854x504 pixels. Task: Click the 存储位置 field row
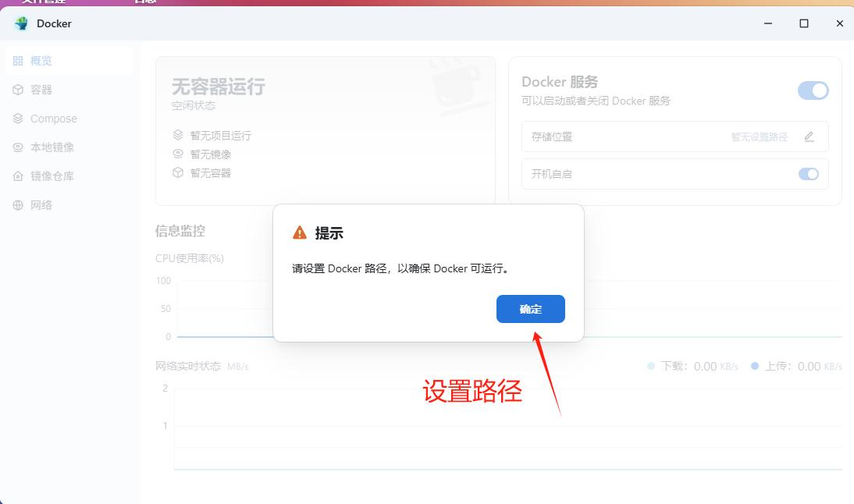tap(674, 137)
